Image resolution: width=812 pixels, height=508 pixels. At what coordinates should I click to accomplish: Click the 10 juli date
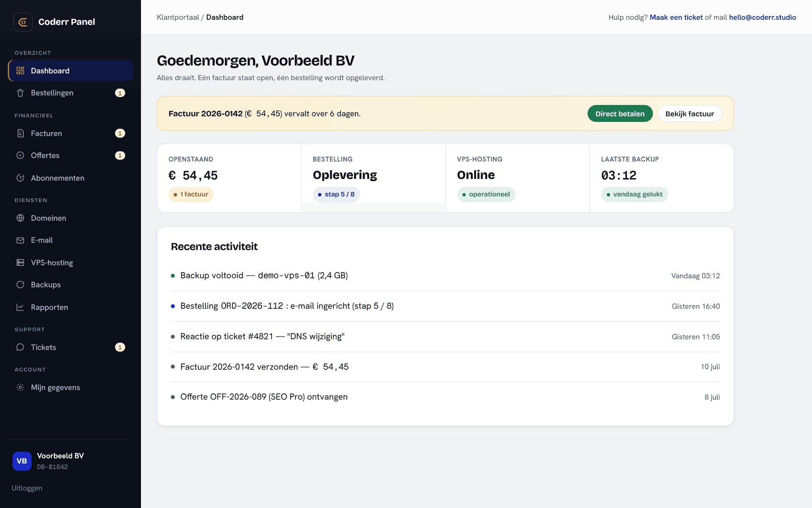(x=710, y=367)
